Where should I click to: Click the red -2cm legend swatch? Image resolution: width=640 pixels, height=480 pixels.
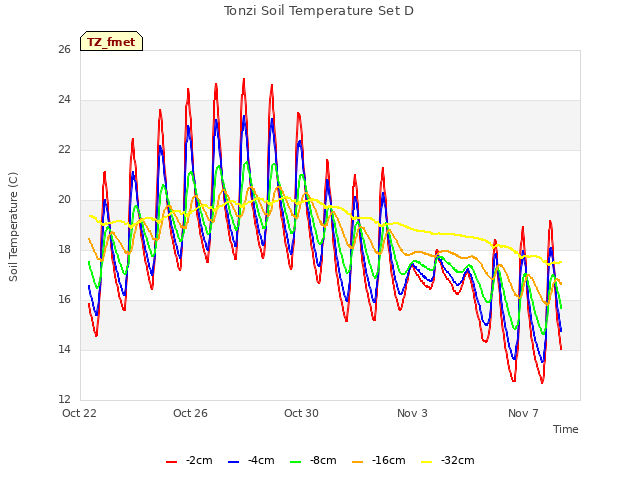[171, 462]
